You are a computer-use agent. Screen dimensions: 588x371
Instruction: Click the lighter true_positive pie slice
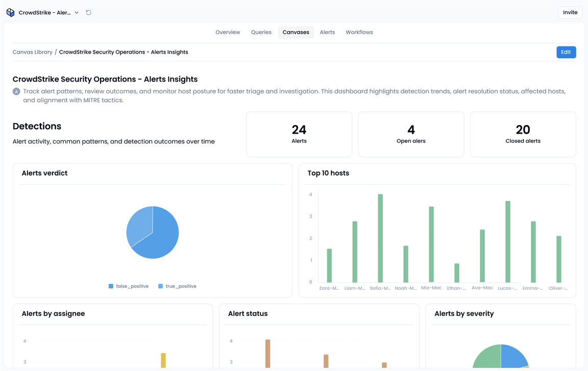pyautogui.click(x=141, y=225)
